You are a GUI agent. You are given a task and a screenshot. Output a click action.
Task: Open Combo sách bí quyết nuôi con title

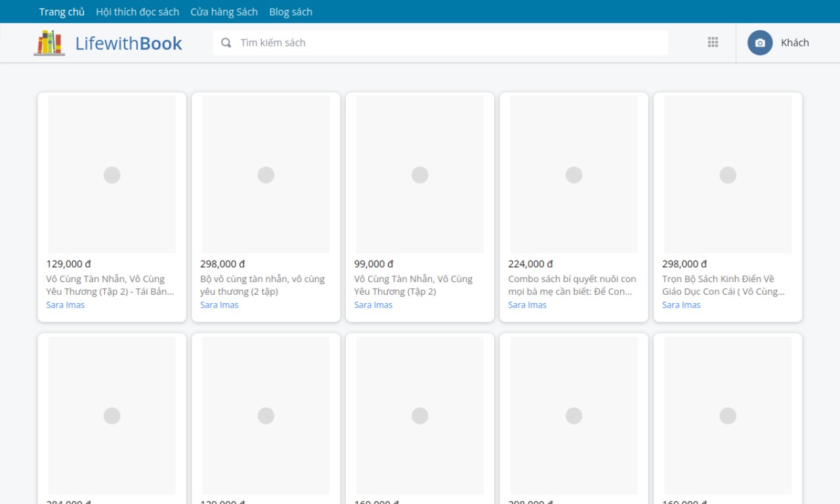pos(572,285)
